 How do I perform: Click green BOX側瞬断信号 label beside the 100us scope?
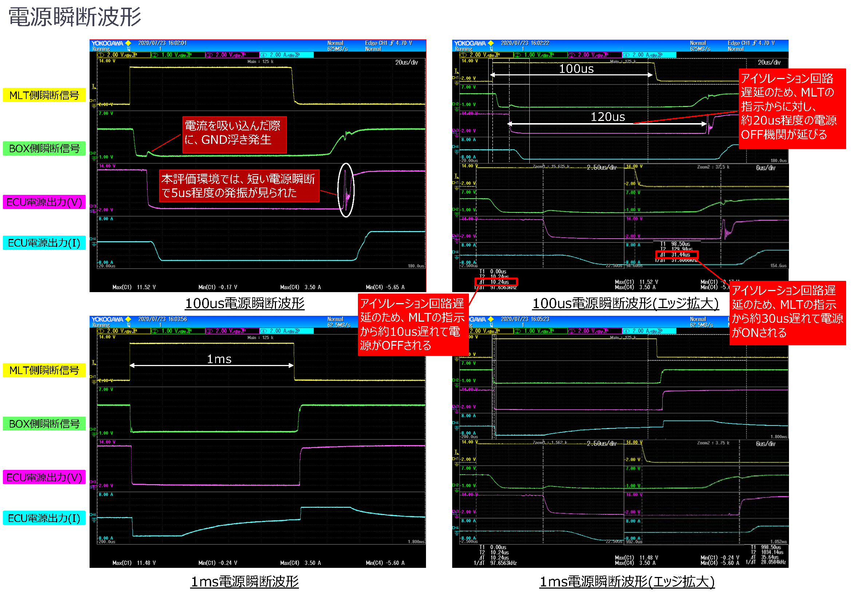point(44,148)
